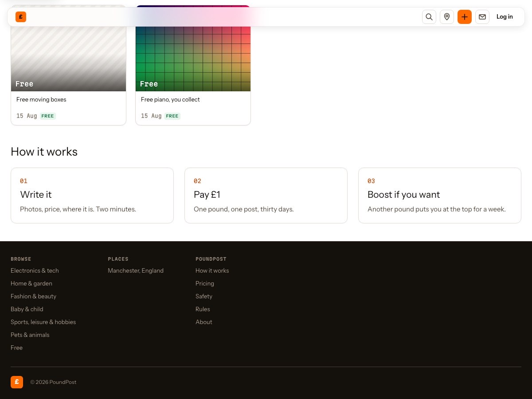Open the Free category footer link
The width and height of the screenshot is (532, 399).
pyautogui.click(x=16, y=348)
